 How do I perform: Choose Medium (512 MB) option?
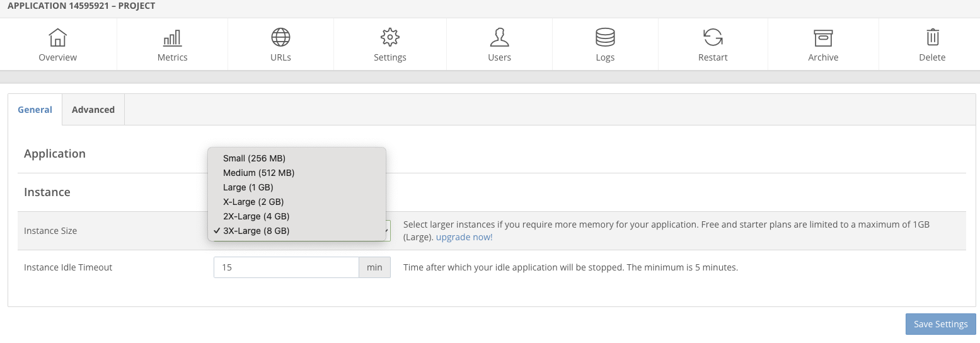tap(258, 173)
